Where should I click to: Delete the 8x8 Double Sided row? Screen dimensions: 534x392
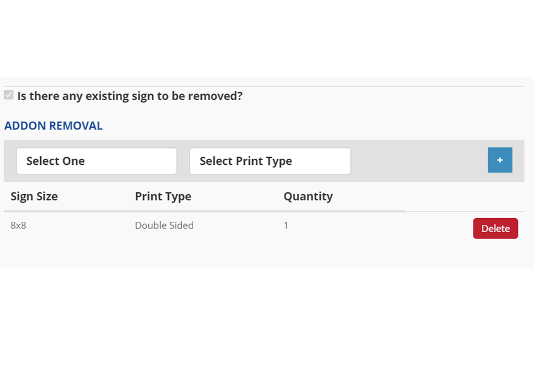tap(495, 228)
